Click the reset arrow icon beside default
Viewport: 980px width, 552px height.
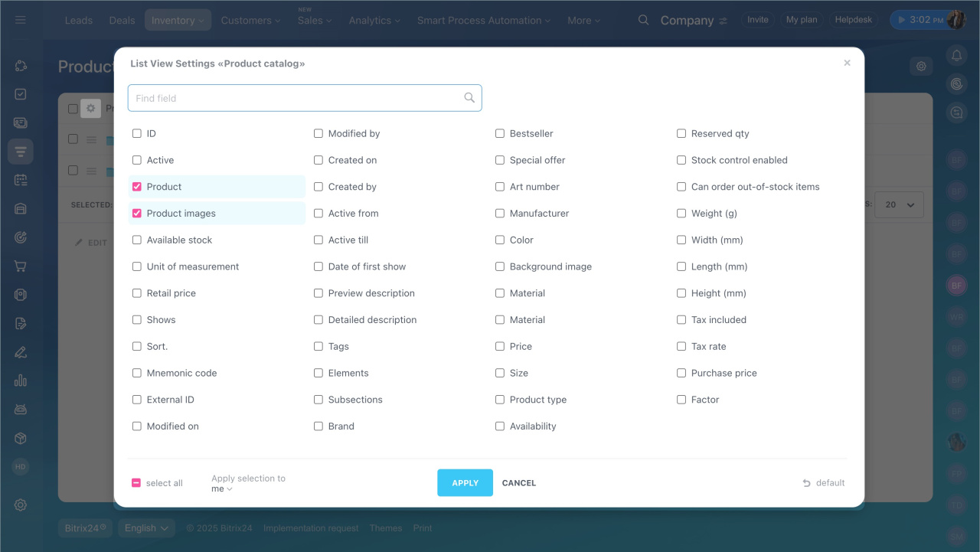(x=806, y=483)
